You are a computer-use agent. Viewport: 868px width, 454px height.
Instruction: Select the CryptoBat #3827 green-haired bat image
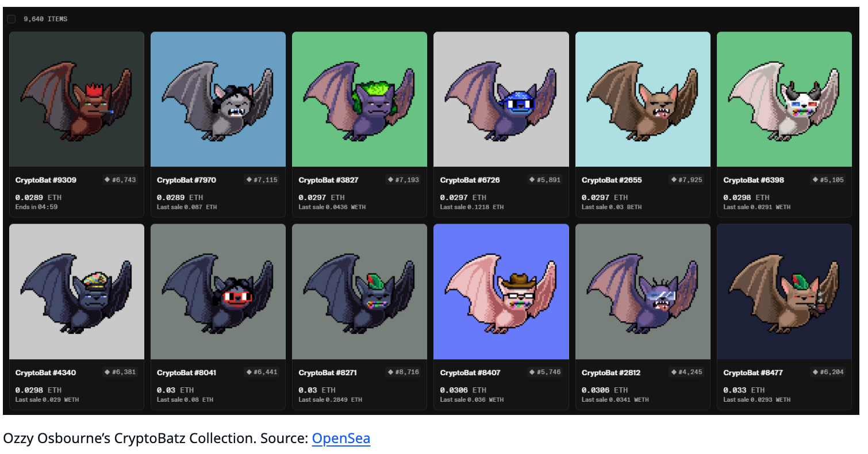coord(359,99)
